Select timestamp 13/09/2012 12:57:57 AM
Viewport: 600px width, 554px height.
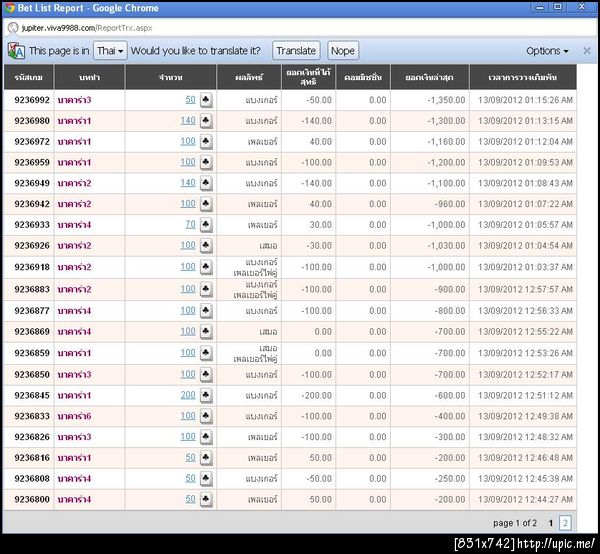coord(525,289)
